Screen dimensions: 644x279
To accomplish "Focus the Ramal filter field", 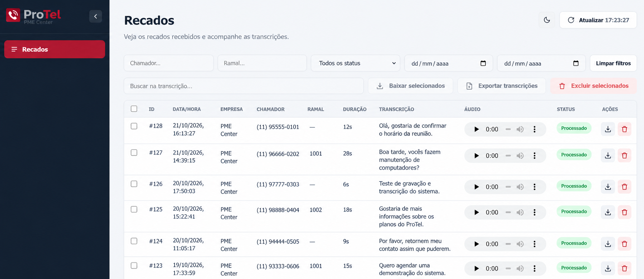I will tap(262, 63).
